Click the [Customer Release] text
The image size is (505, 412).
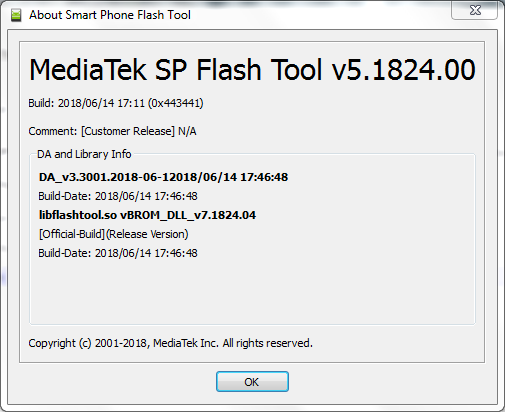coord(128,131)
